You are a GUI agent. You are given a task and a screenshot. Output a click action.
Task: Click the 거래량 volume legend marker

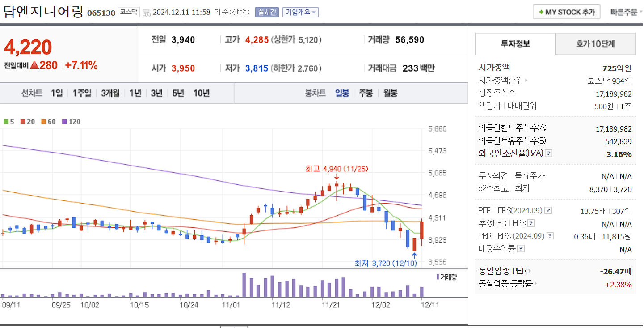pos(438,277)
